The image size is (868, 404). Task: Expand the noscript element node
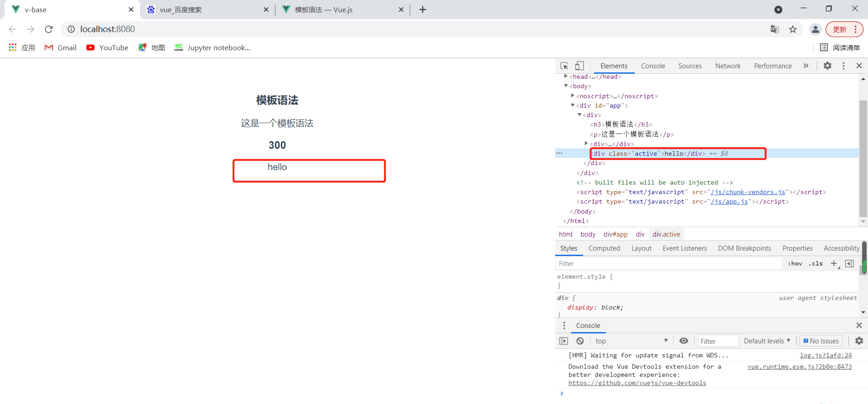(572, 95)
